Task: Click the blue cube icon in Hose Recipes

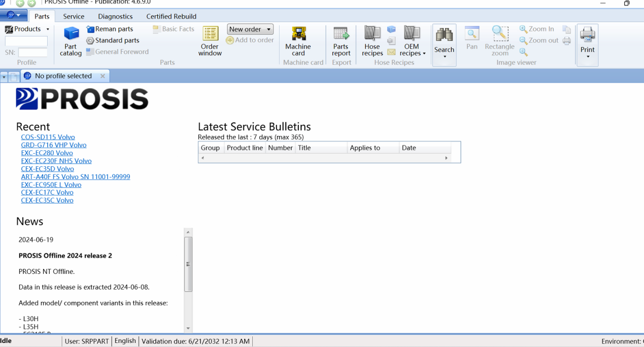Action: pyautogui.click(x=391, y=29)
